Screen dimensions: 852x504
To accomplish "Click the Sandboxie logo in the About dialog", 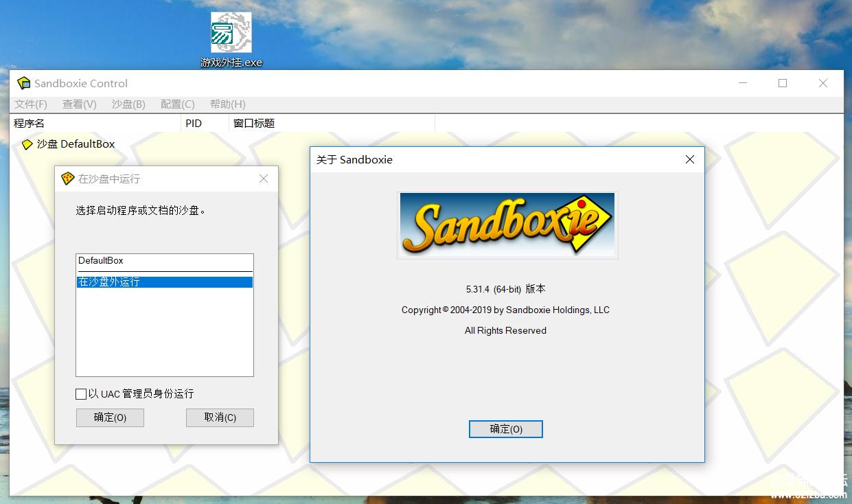I will [x=507, y=225].
